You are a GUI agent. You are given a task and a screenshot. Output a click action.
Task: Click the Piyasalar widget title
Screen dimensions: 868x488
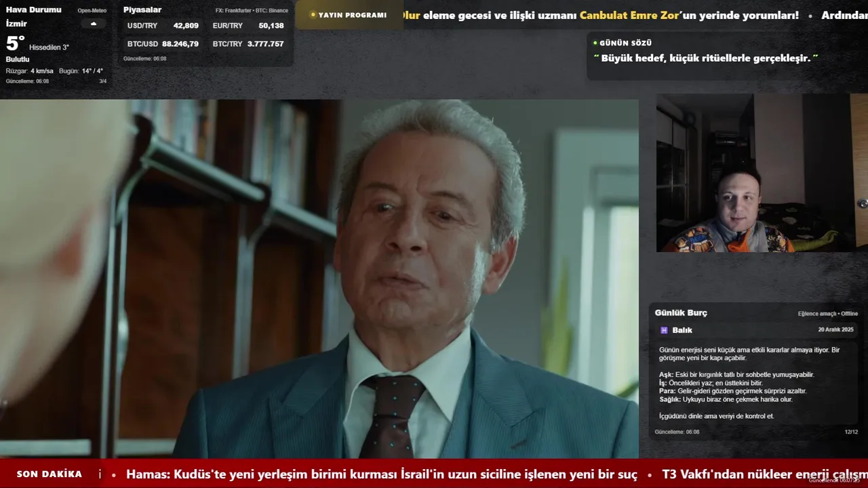coord(142,10)
